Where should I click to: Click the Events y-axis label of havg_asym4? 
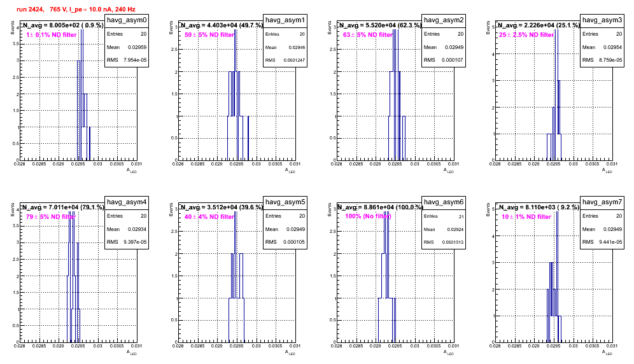pos(13,209)
